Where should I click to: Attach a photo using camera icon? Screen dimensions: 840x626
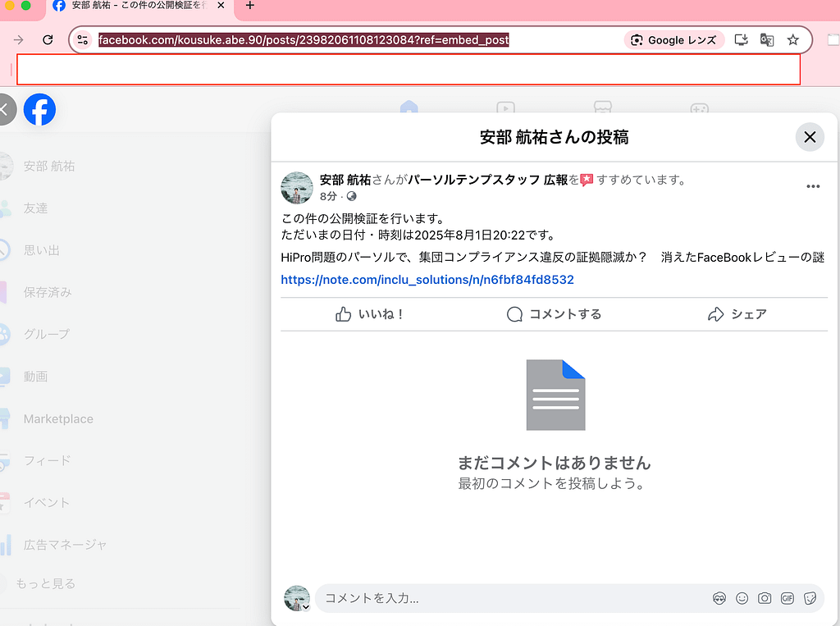click(765, 598)
